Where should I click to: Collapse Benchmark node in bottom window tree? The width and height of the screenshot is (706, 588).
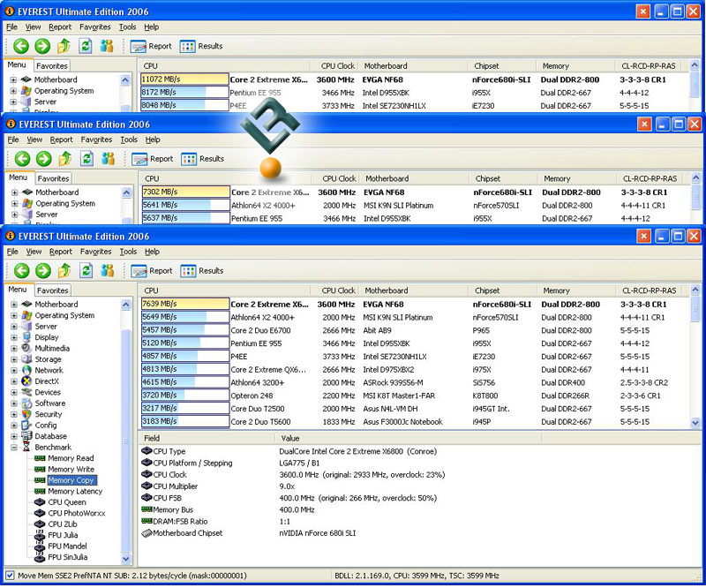point(14,448)
